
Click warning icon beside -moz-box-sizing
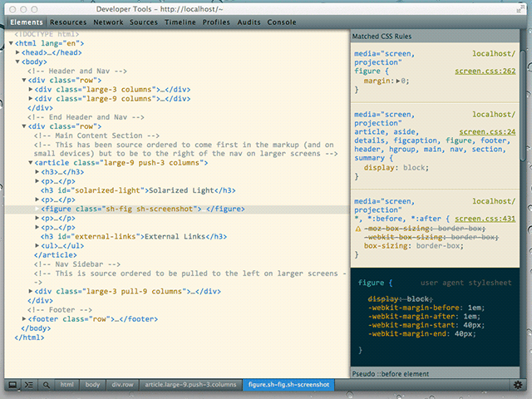click(x=358, y=227)
